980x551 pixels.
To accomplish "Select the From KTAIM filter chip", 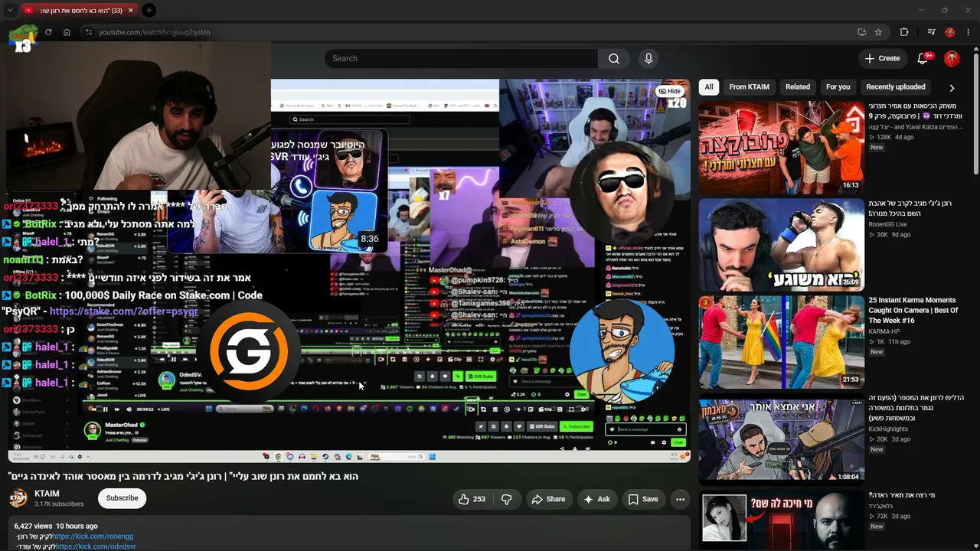I will (x=749, y=86).
